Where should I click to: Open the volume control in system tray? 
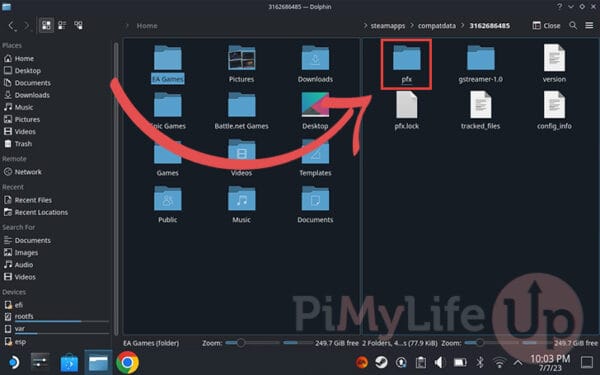point(440,362)
